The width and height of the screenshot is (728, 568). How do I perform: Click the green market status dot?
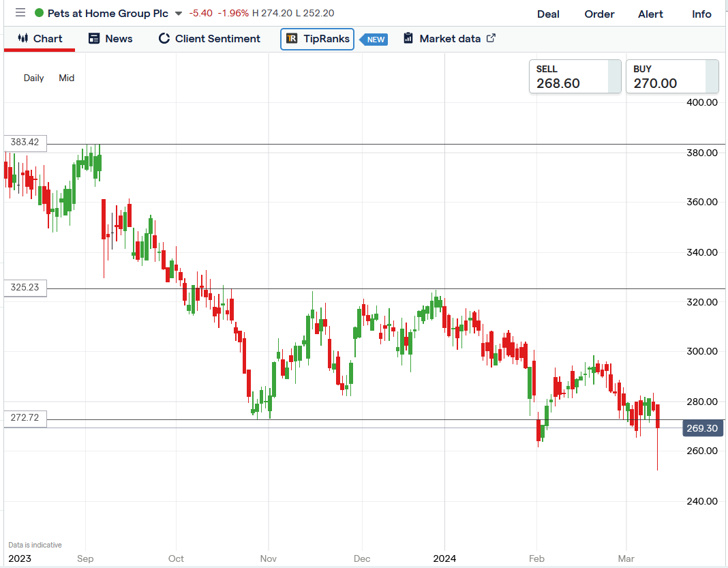coord(40,13)
